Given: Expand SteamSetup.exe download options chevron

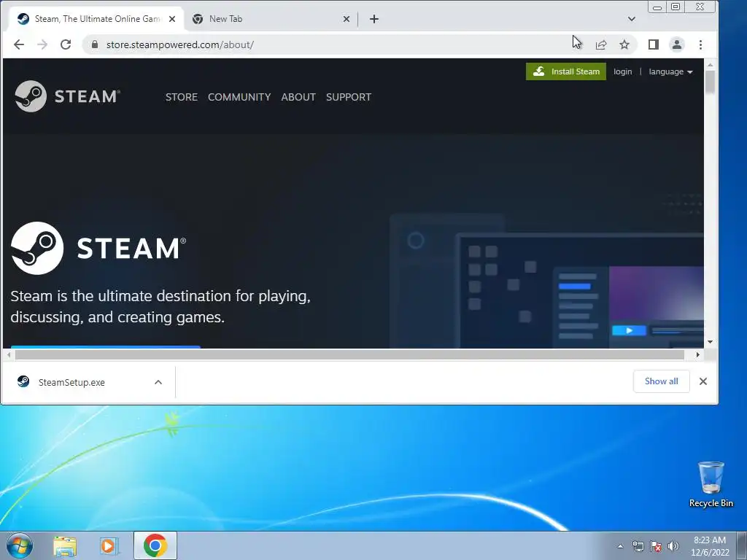Looking at the screenshot, I should 158,382.
